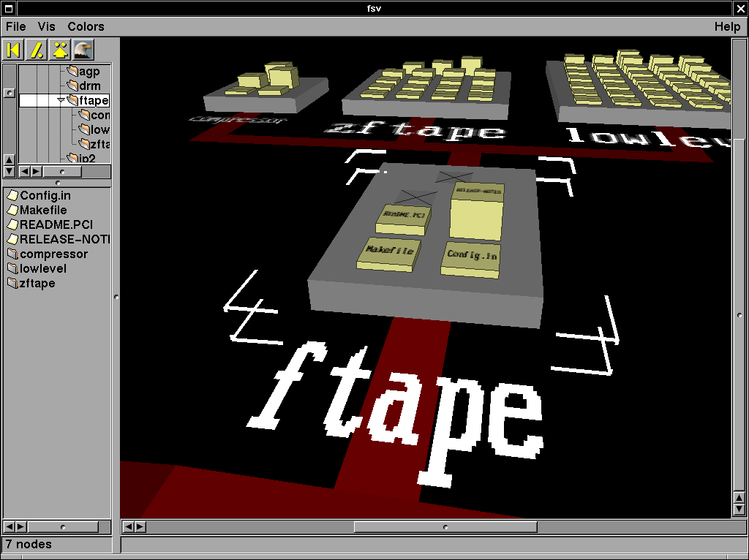The height and width of the screenshot is (560, 749).
Task: Open the Help menu
Action: (x=727, y=26)
